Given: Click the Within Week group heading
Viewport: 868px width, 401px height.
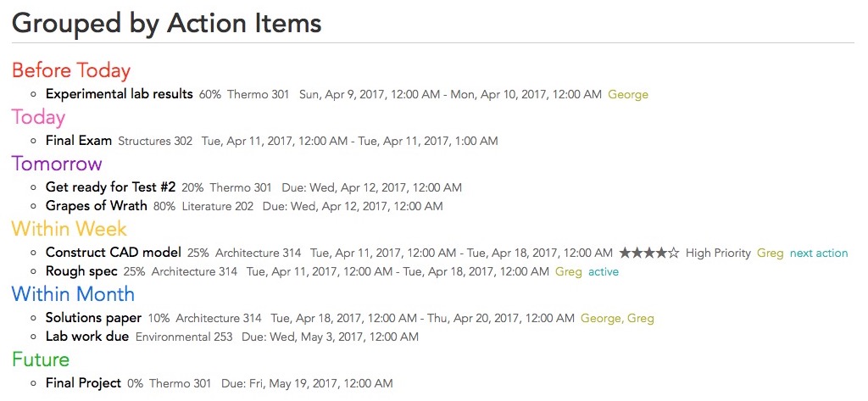Looking at the screenshot, I should (x=70, y=229).
